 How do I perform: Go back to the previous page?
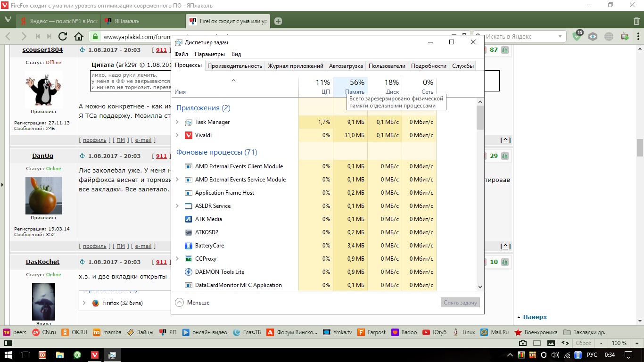pyautogui.click(x=8, y=36)
